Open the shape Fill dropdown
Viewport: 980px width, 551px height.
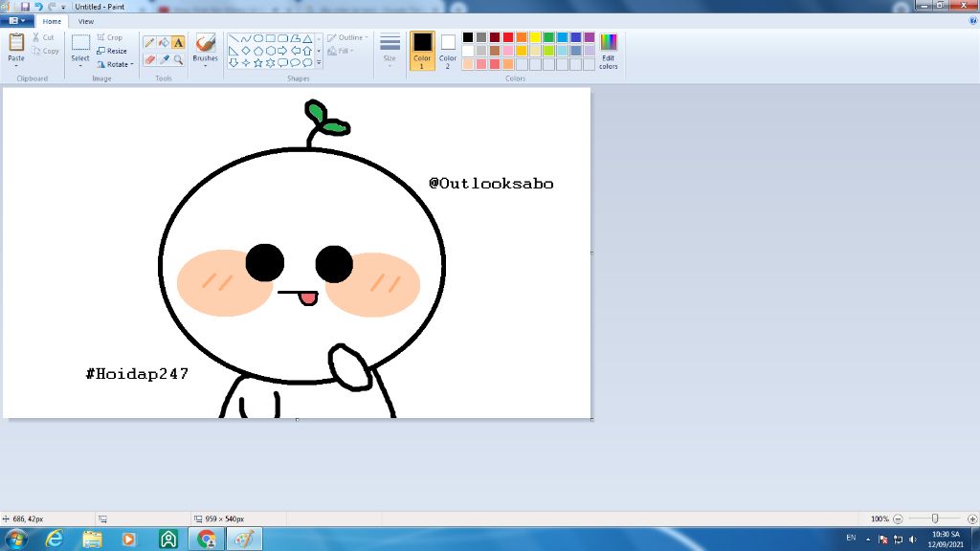point(342,52)
